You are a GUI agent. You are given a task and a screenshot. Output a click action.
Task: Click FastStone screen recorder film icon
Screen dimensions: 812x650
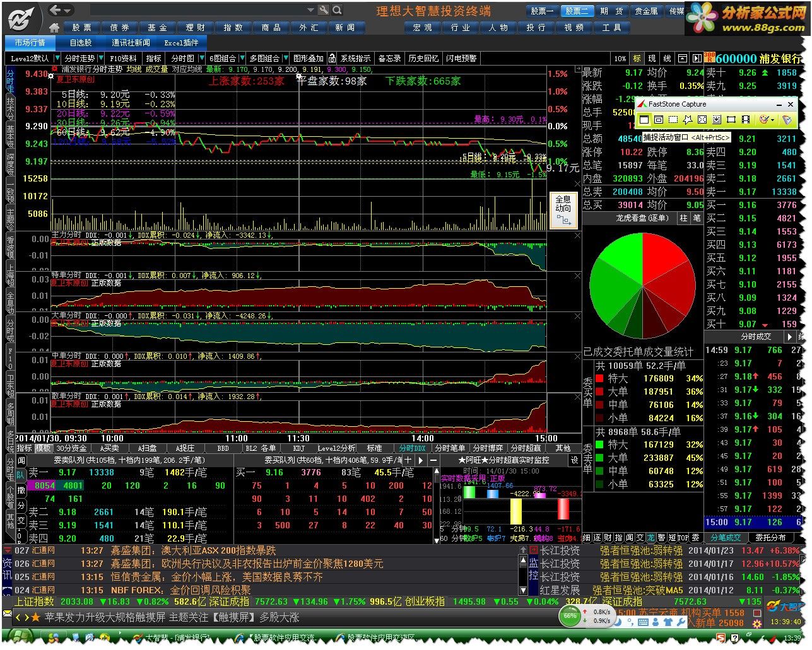[x=746, y=119]
